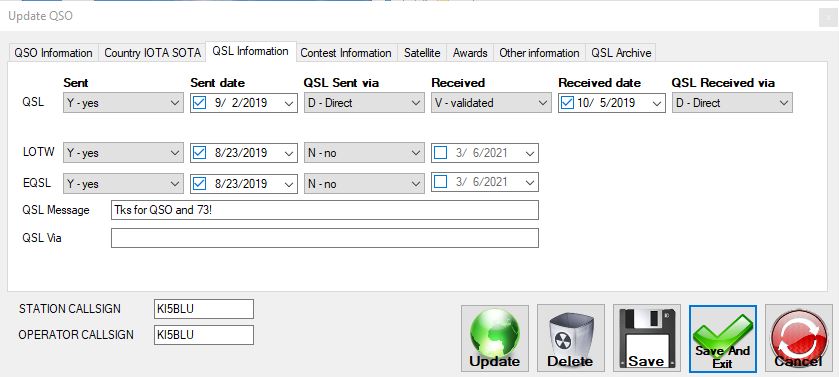839x377 pixels.
Task: Open the Awards tab
Action: click(470, 53)
